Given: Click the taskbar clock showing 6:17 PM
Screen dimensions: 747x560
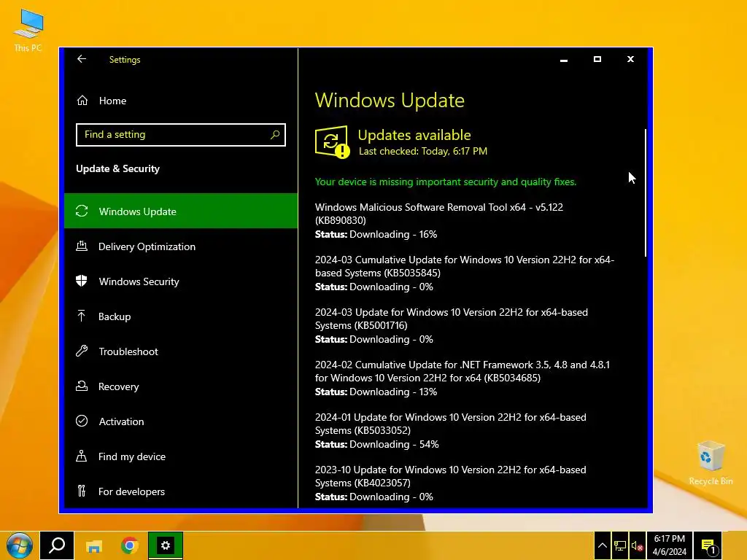Looking at the screenshot, I should click(x=670, y=545).
